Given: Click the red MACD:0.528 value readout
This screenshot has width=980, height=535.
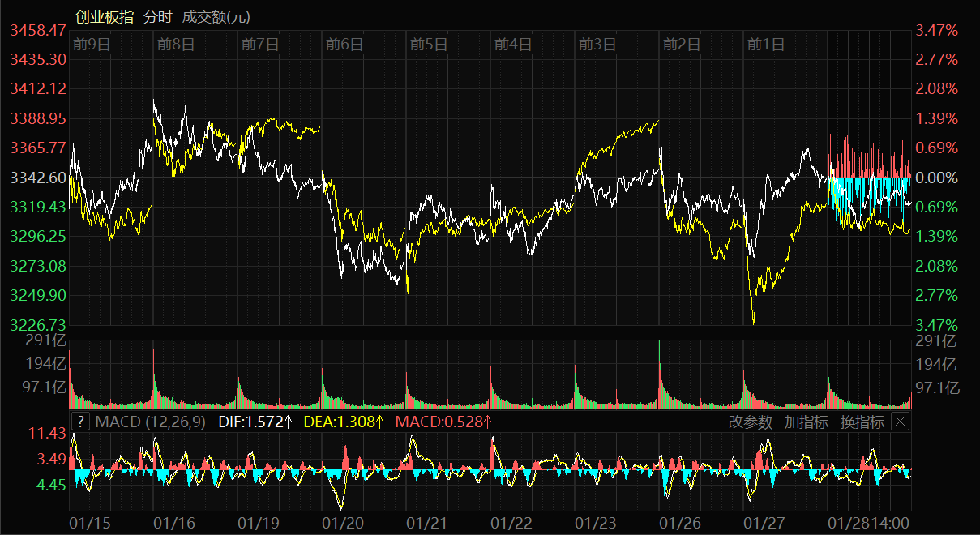Looking at the screenshot, I should (x=443, y=422).
